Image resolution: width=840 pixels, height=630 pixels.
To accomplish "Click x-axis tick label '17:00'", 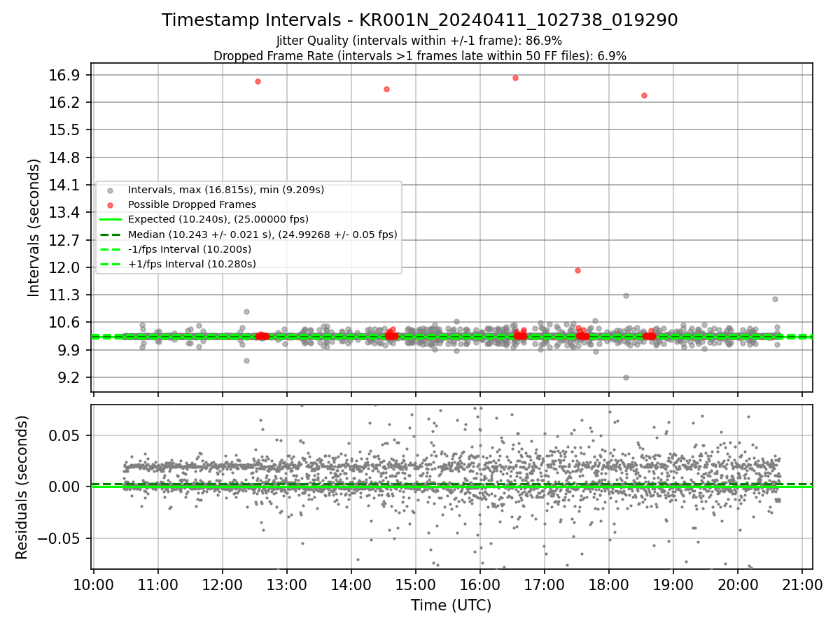I will pos(544,584).
